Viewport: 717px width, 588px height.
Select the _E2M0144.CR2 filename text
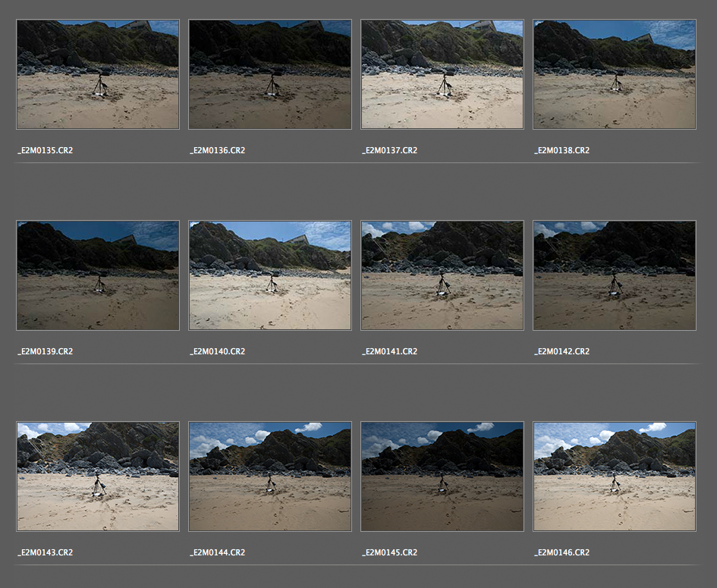pos(218,552)
